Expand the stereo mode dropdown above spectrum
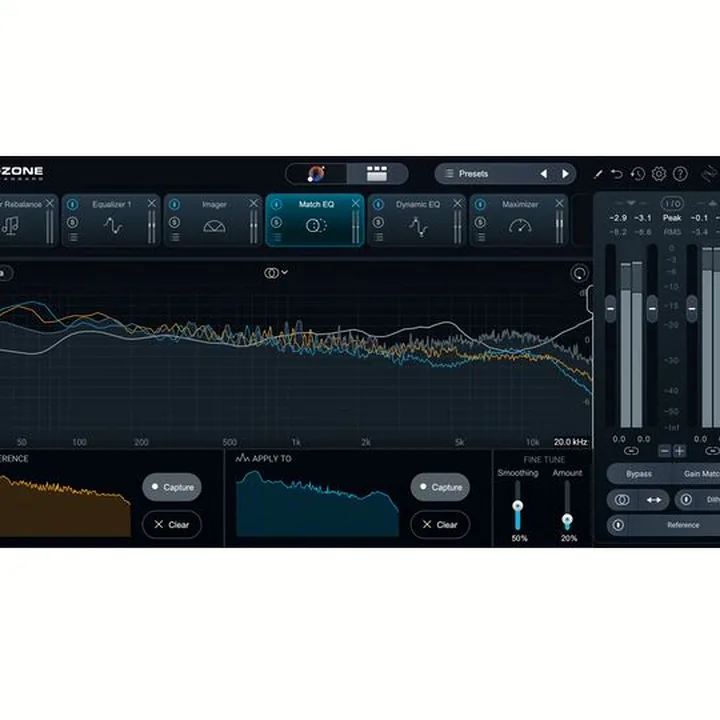This screenshot has height=720, width=720. click(276, 273)
